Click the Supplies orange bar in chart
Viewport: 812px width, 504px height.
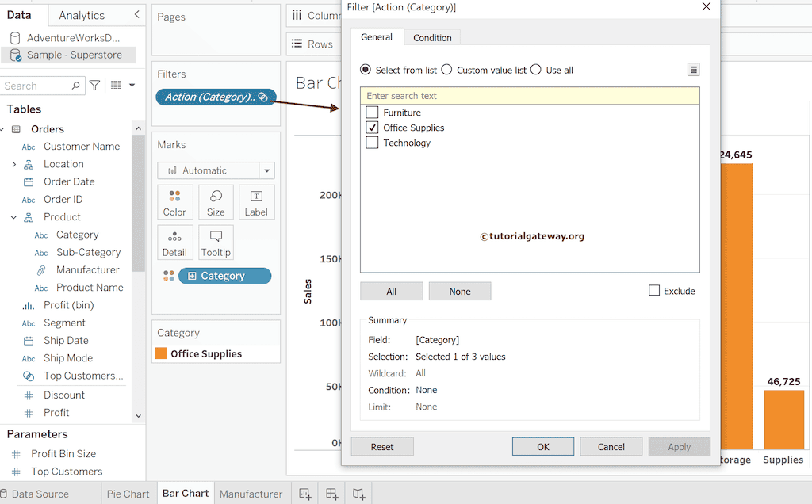[784, 420]
